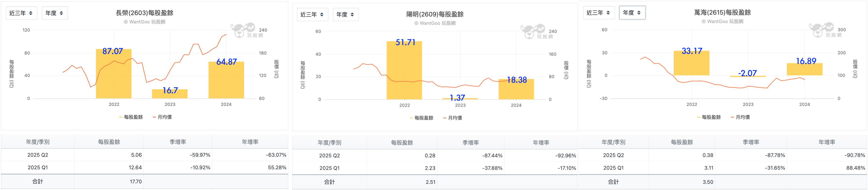Click 長榮(2603)每股盈餘 chart title
This screenshot has height=190, width=868.
point(145,13)
